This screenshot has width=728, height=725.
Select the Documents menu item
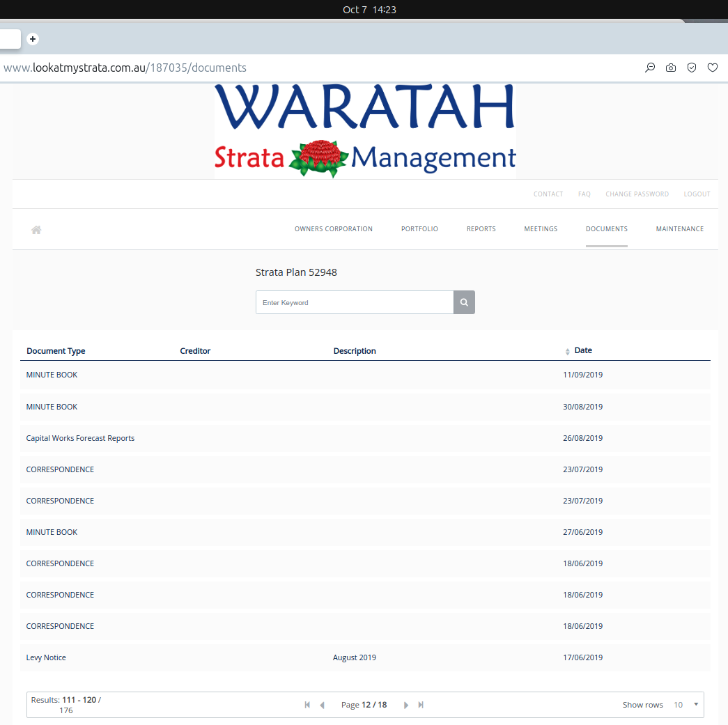[x=607, y=229]
